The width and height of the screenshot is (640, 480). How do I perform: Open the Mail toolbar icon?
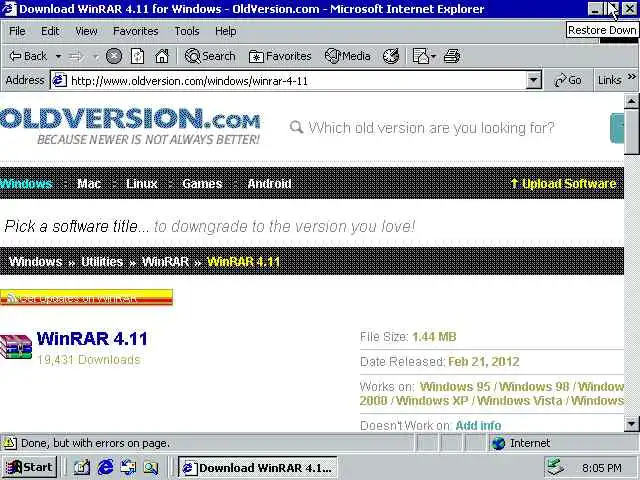421,56
